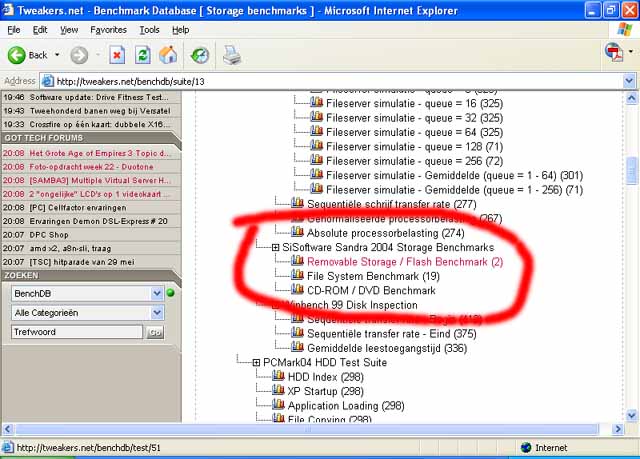Open the Edit menu
640x459 pixels.
click(x=40, y=30)
